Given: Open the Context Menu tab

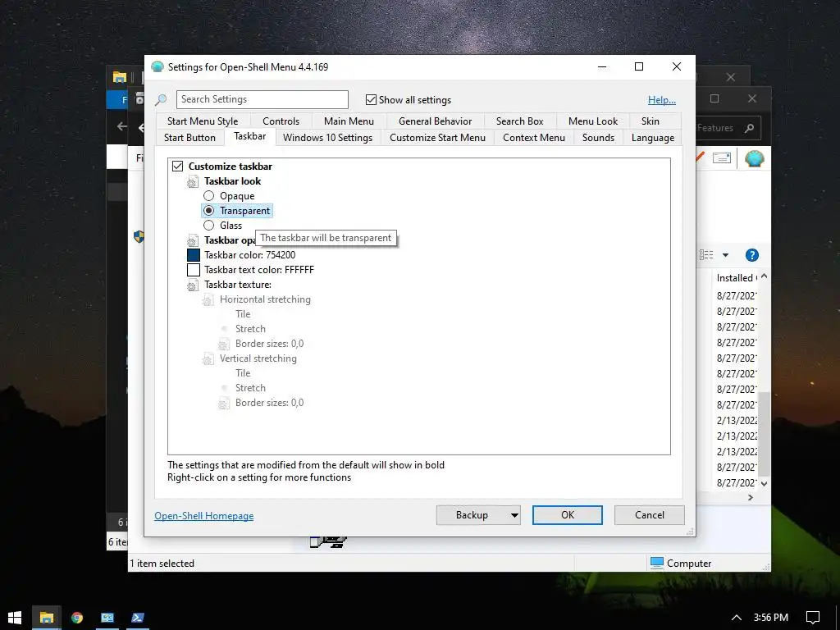Looking at the screenshot, I should click(533, 138).
